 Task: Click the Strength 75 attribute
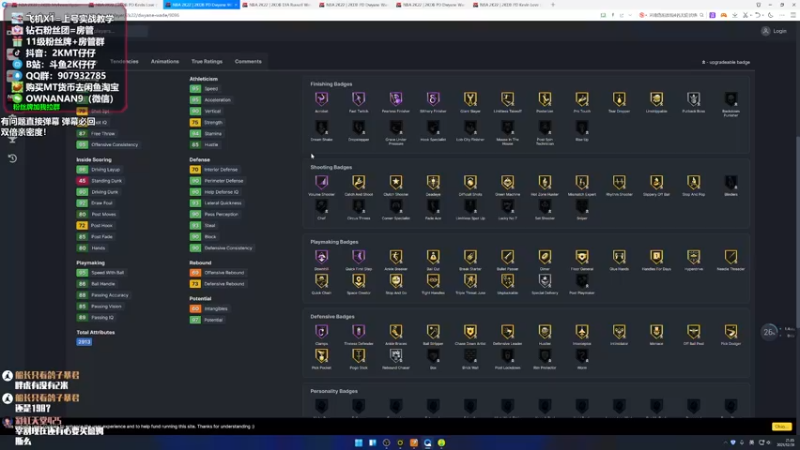(206, 122)
